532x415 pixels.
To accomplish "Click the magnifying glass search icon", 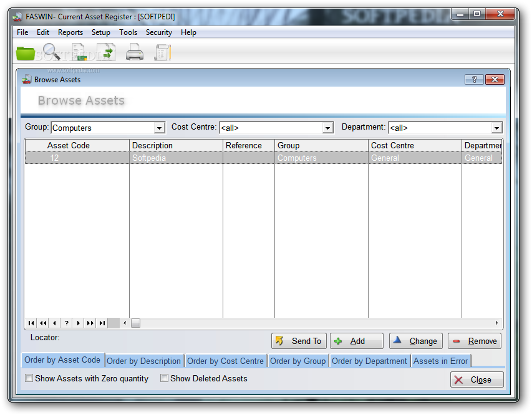I will 52,52.
